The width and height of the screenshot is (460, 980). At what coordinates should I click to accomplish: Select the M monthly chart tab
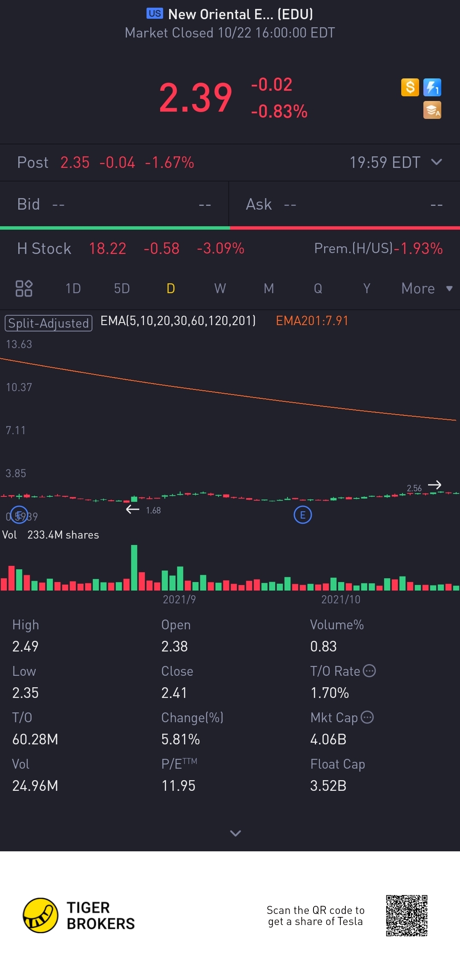coord(269,288)
